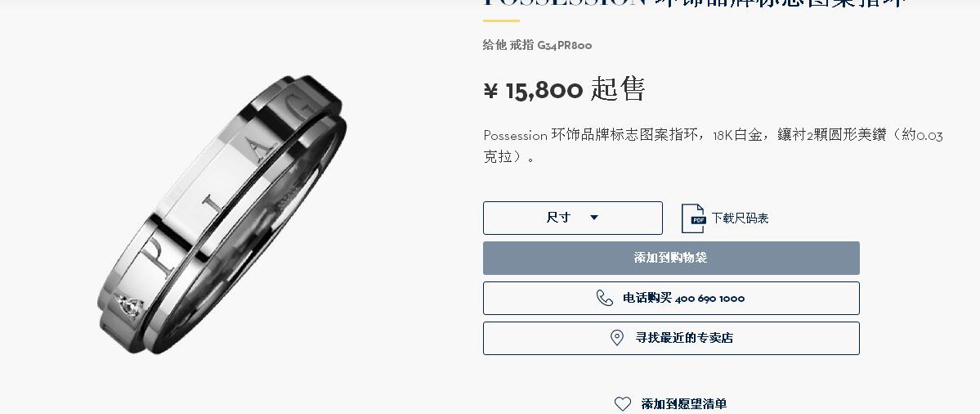The width and height of the screenshot is (980, 414).
Task: Click the ¥ 15,800 起售 price text
Action: (x=564, y=89)
